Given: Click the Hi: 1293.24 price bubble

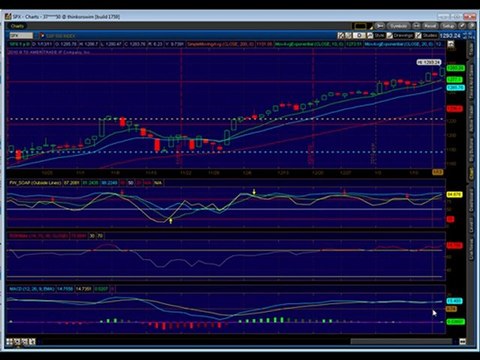Looking at the screenshot, I should [x=429, y=62].
